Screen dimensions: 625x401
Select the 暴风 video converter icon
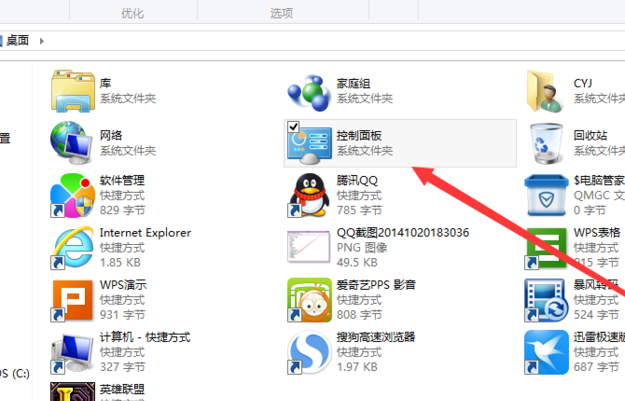coord(546,300)
